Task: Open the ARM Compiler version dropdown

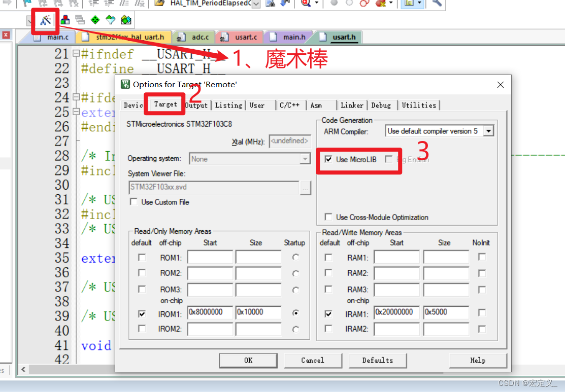Action: click(488, 130)
